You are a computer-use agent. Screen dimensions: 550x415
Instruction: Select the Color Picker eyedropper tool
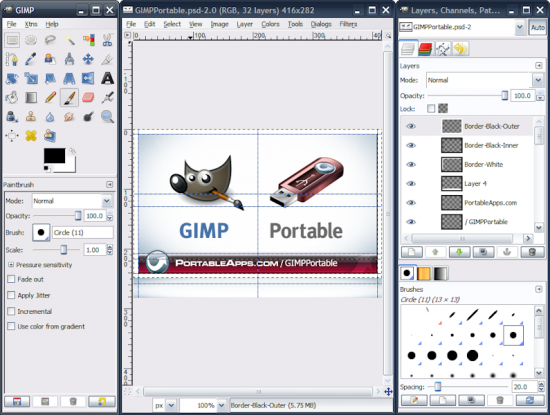point(31,59)
